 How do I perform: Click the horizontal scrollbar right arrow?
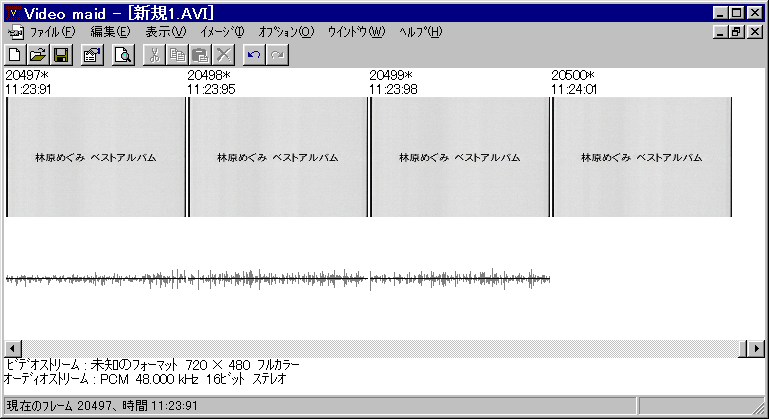pyautogui.click(x=756, y=348)
